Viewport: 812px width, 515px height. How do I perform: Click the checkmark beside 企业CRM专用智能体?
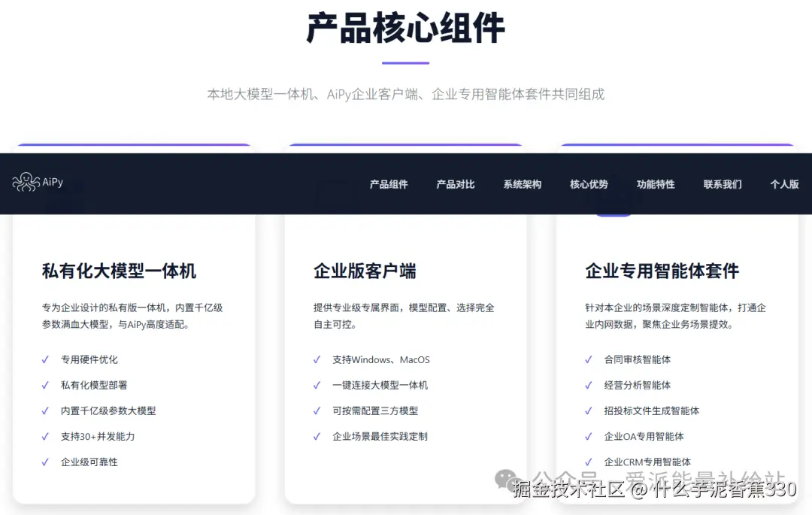589,462
